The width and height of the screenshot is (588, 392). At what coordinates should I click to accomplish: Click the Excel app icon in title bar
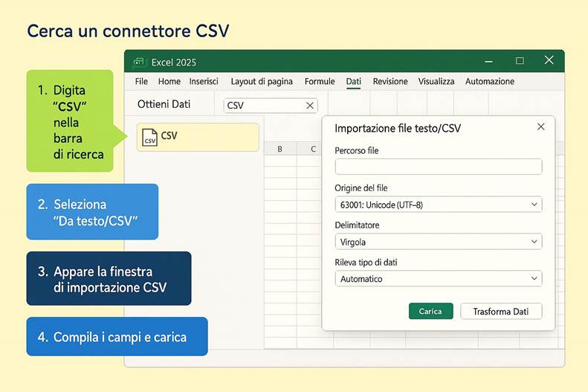point(139,62)
